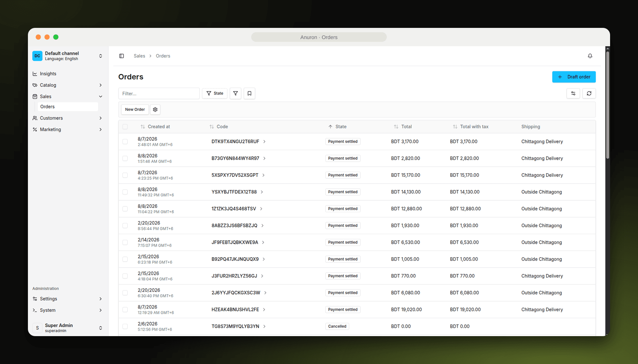Sort by Total with tax arrows

click(455, 127)
